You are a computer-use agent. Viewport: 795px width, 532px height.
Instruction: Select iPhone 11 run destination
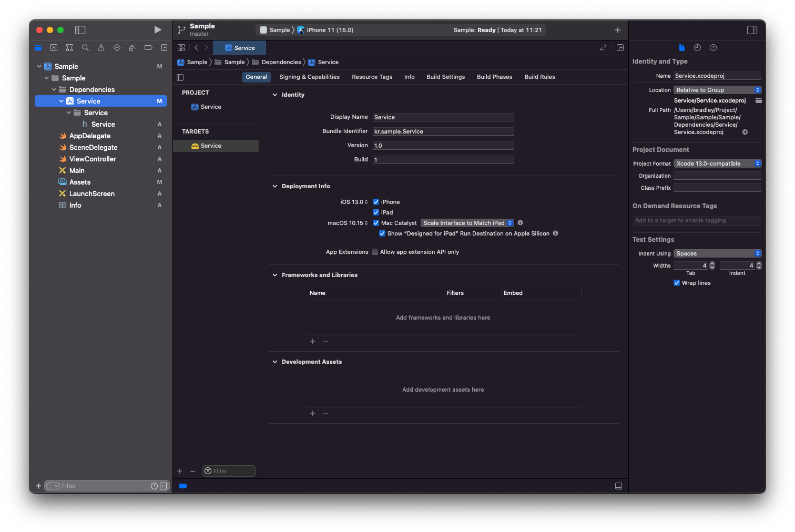325,30
